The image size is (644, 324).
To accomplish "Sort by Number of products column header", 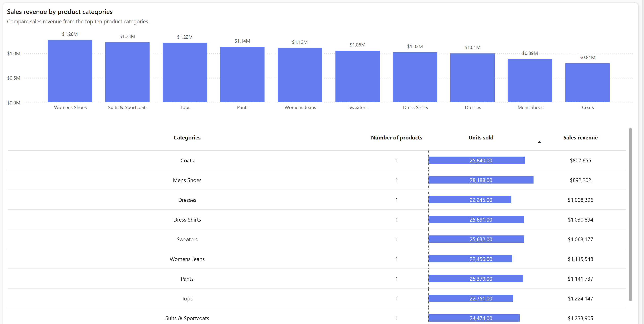I will point(396,137).
